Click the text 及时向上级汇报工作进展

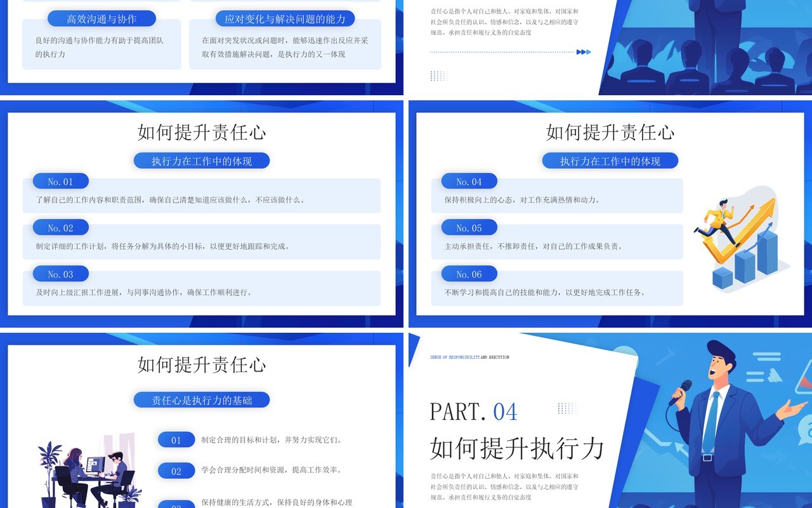pos(80,293)
